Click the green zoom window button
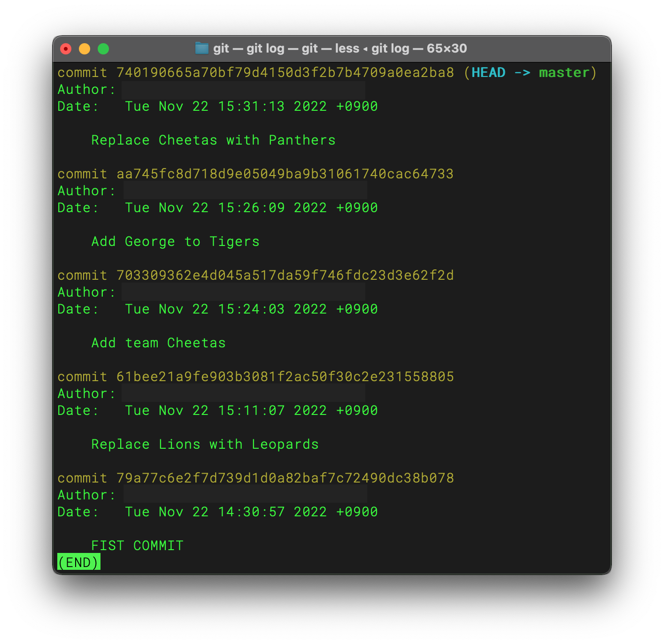 [x=103, y=49]
